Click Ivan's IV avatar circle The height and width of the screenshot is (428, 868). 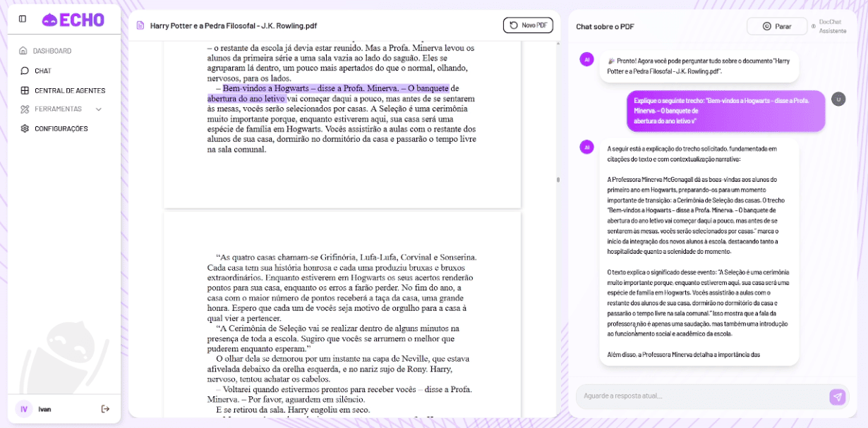23,408
